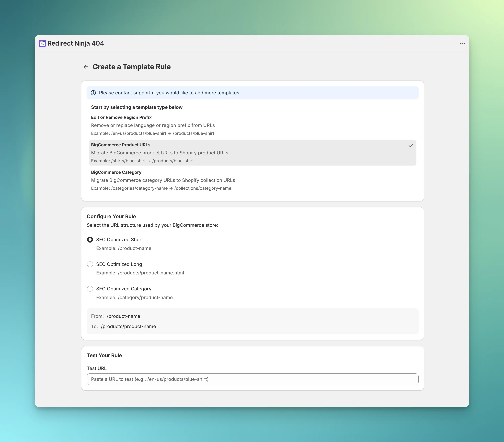The height and width of the screenshot is (442, 504).
Task: Click the /shirts/blue-shirt example line
Action: (x=142, y=161)
